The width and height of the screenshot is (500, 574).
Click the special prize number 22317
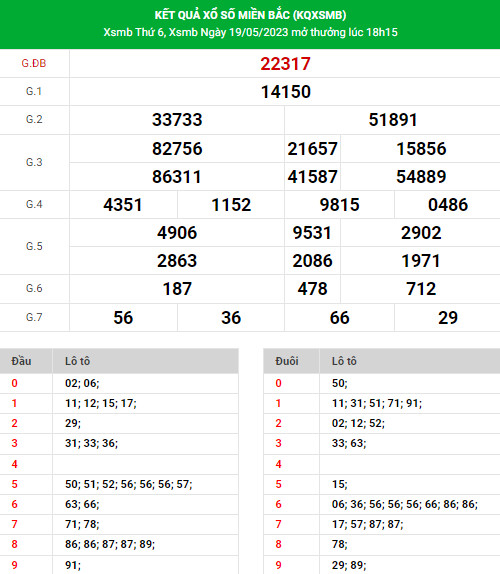(285, 64)
